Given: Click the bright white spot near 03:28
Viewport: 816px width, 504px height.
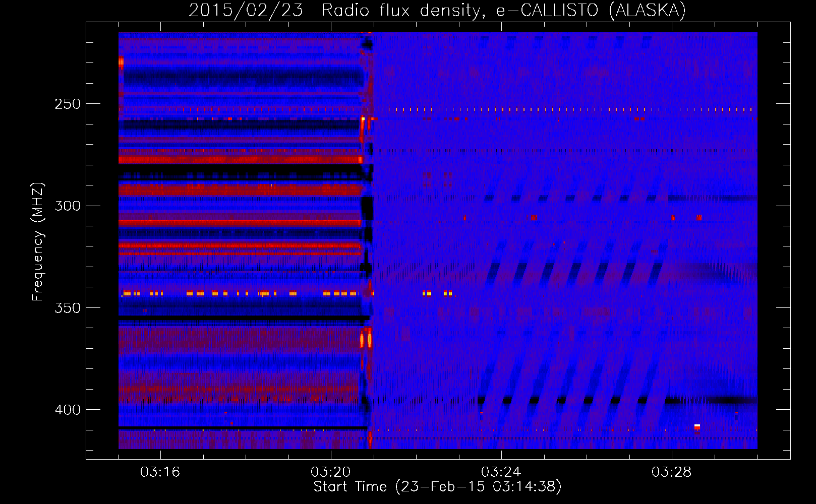Looking at the screenshot, I should pyautogui.click(x=697, y=427).
